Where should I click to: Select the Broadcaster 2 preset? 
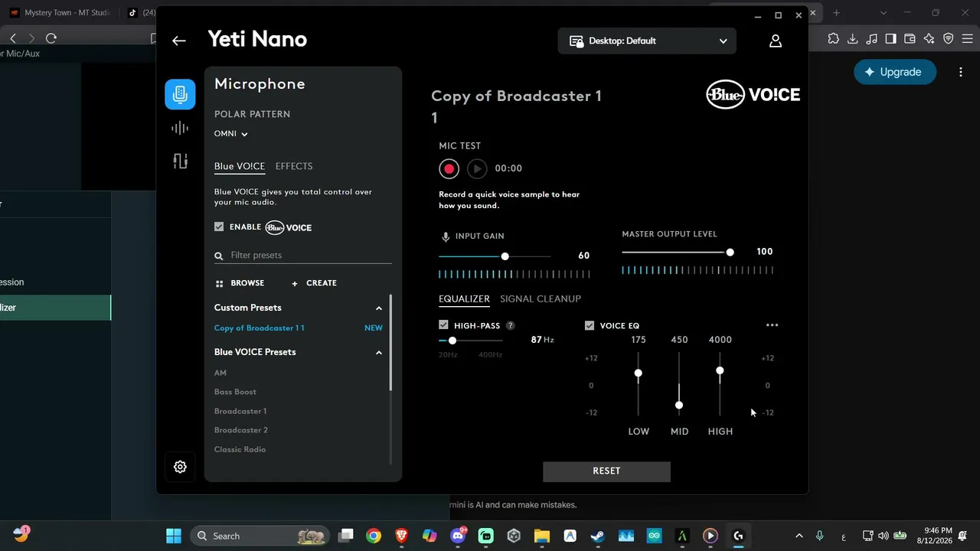click(x=241, y=430)
